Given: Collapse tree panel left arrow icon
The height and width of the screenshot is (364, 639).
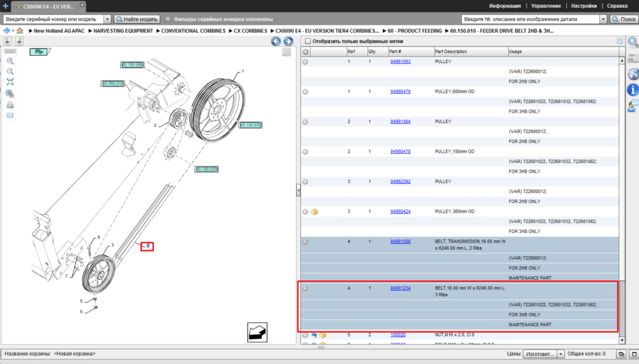Looking at the screenshot, I should click(x=8, y=41).
